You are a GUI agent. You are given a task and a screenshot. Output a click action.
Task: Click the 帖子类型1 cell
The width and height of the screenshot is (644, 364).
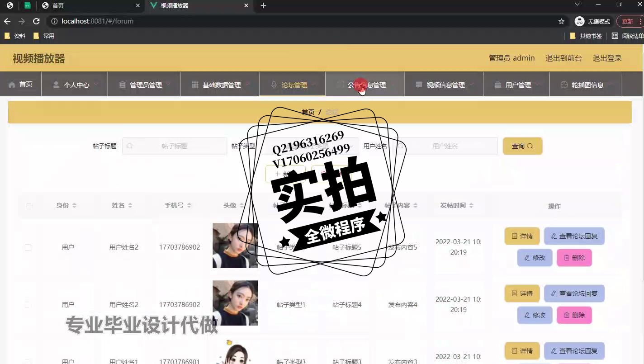(291, 305)
